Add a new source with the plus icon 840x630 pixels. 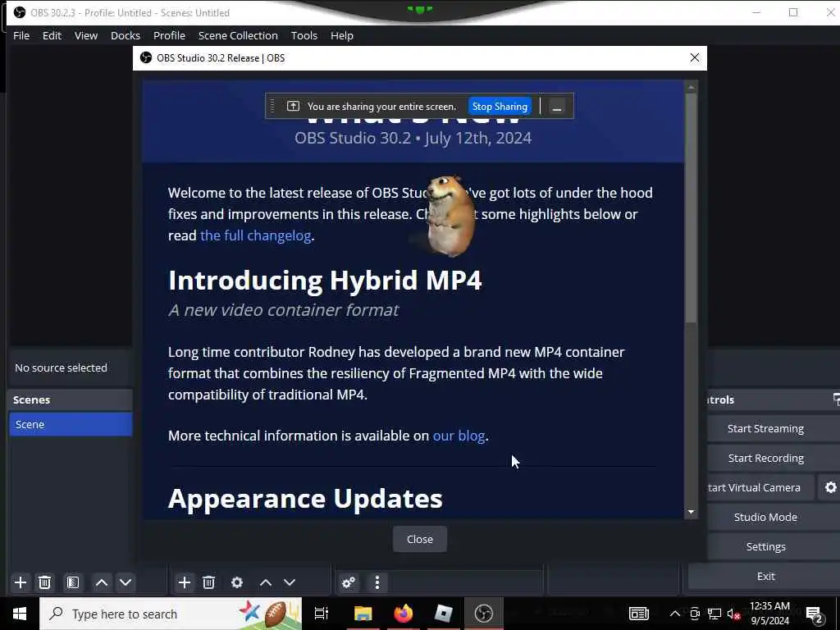tap(185, 582)
